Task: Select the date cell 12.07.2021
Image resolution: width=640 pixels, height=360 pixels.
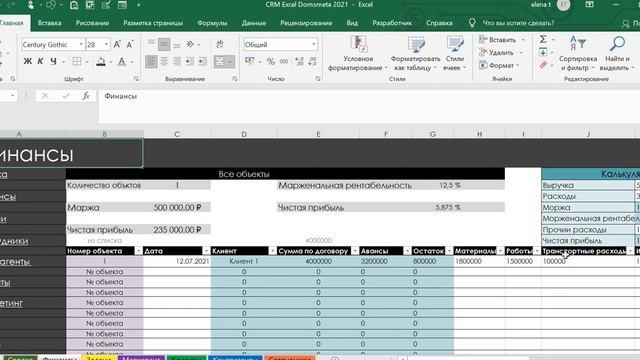Action: pos(177,261)
